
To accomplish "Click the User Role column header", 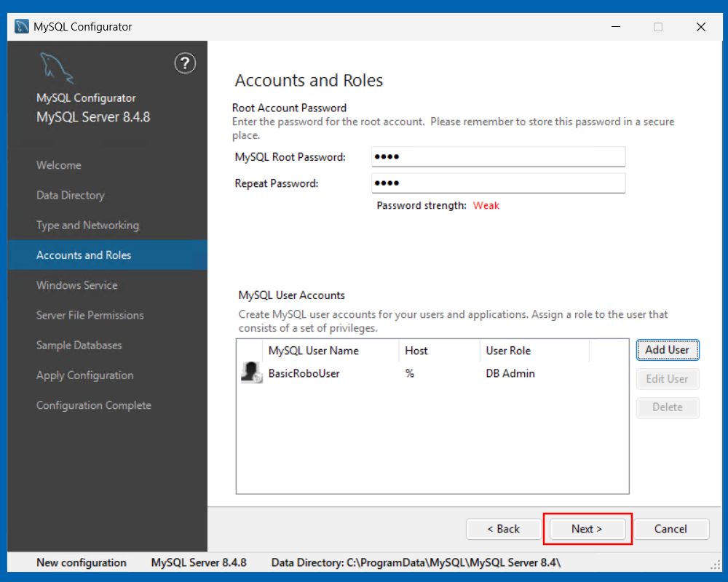I will [x=535, y=351].
